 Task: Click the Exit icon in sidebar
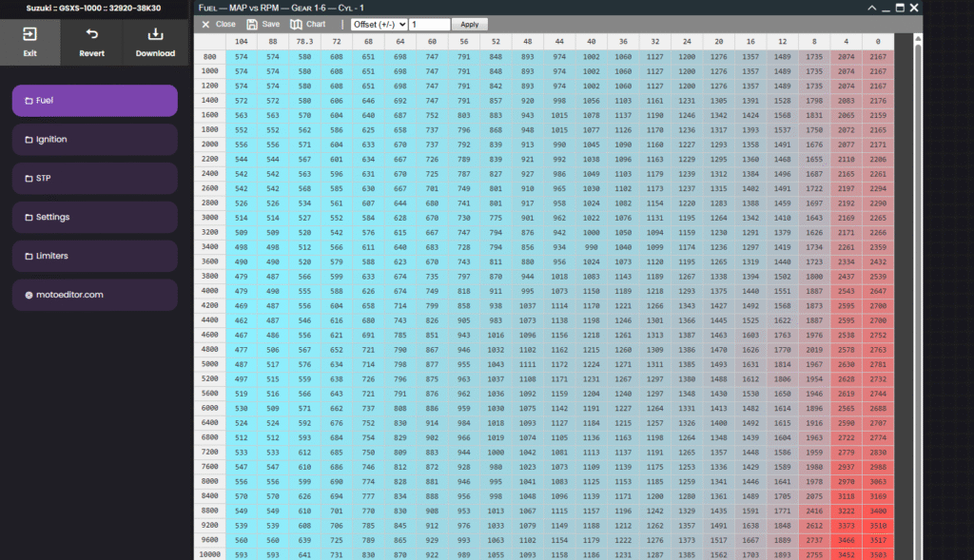(29, 34)
